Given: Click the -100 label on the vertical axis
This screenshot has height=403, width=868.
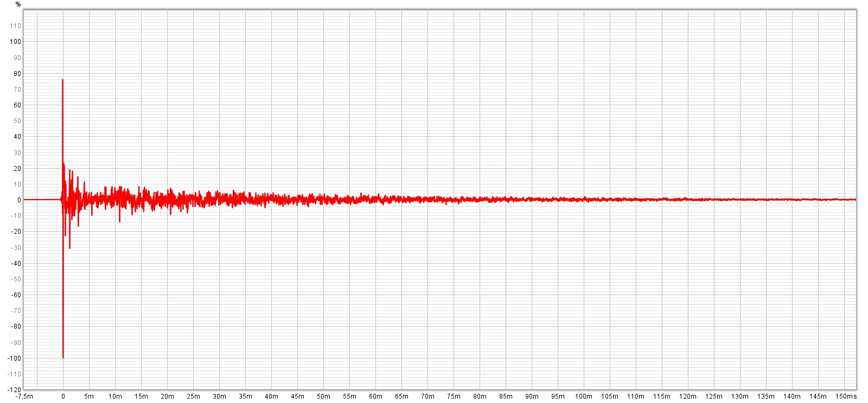Looking at the screenshot, I should 14,359.
